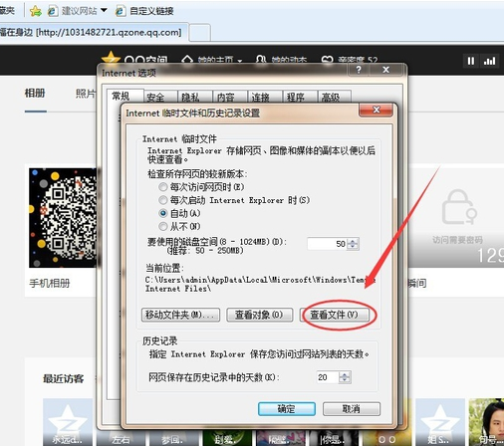Image resolution: width=504 pixels, height=446 pixels.
Task: Switch to the 连接 tab in Internet 选项
Action: [265, 97]
